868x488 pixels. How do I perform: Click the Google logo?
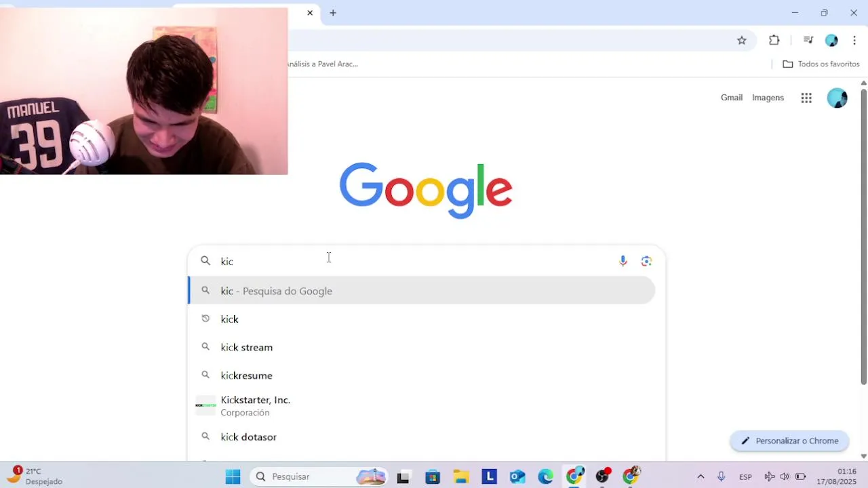(426, 190)
